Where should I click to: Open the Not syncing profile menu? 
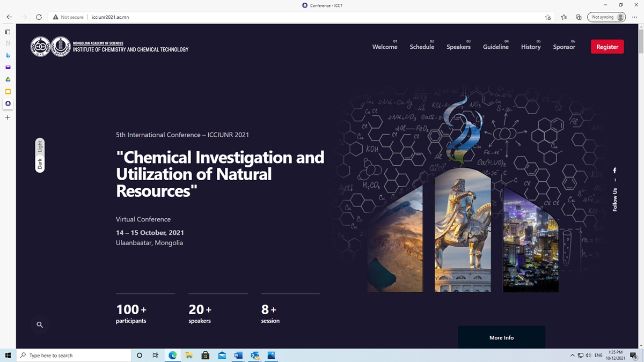click(x=606, y=17)
